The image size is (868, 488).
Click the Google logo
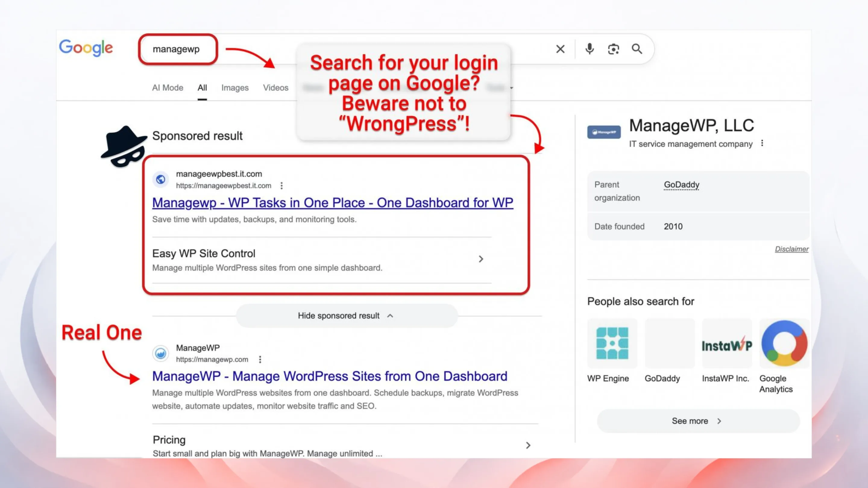pos(86,48)
